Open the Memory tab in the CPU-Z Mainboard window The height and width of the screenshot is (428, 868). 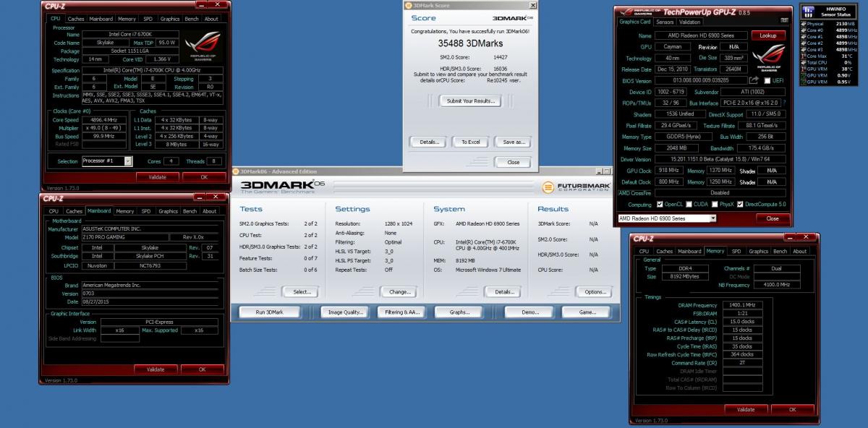pyautogui.click(x=125, y=211)
